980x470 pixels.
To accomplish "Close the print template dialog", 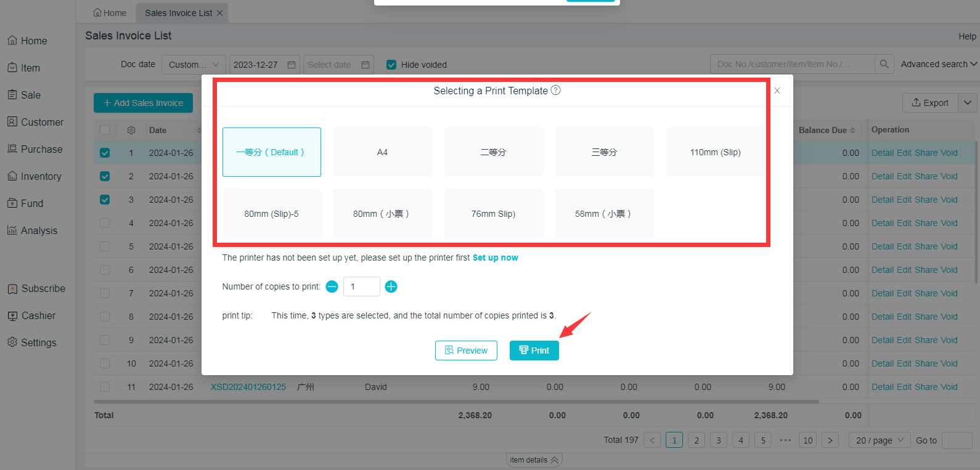I will pos(777,91).
